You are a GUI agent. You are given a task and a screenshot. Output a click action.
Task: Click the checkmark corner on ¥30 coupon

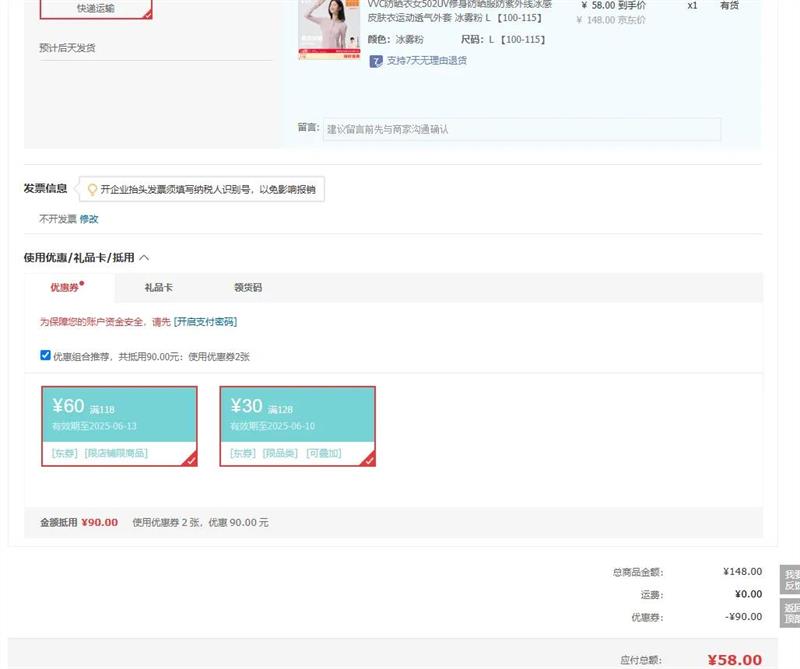(x=368, y=459)
